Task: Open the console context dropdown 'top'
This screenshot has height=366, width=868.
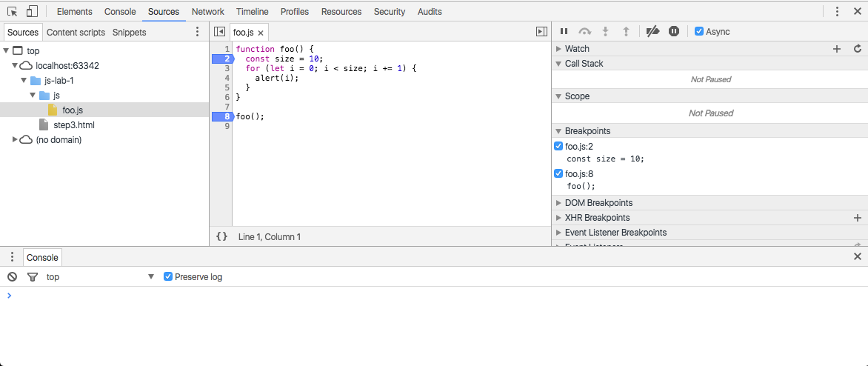Action: [x=100, y=276]
